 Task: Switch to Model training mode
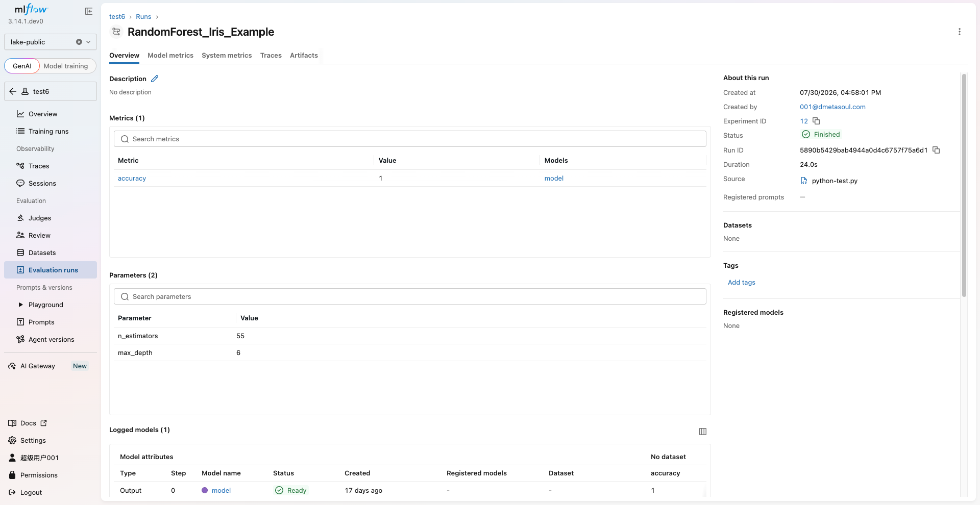tap(66, 66)
